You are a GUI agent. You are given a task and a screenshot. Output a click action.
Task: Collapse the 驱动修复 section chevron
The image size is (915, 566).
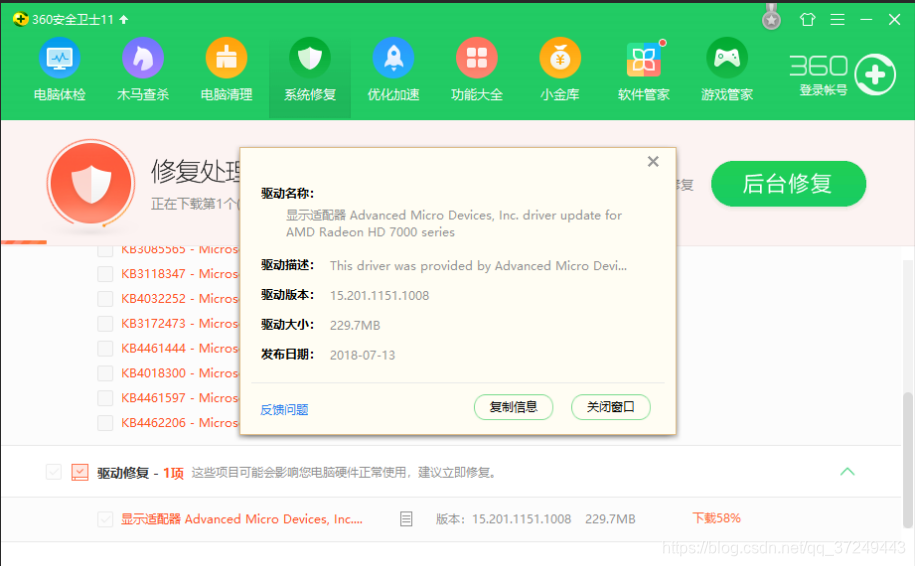tap(847, 471)
